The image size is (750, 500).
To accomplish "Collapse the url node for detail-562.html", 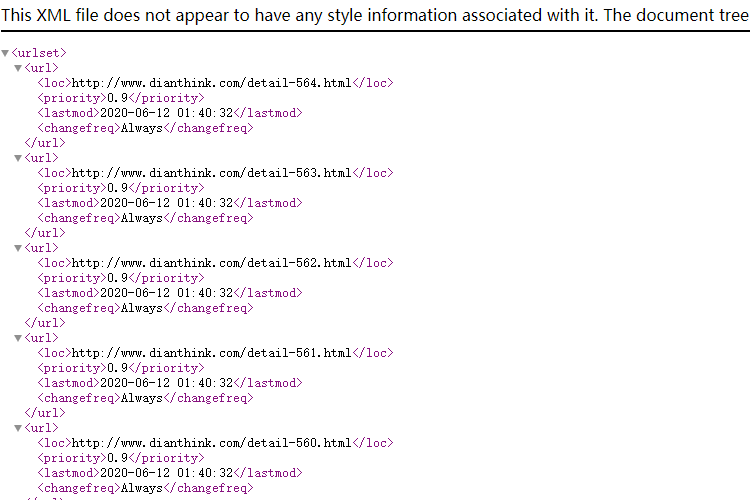I will [x=18, y=248].
